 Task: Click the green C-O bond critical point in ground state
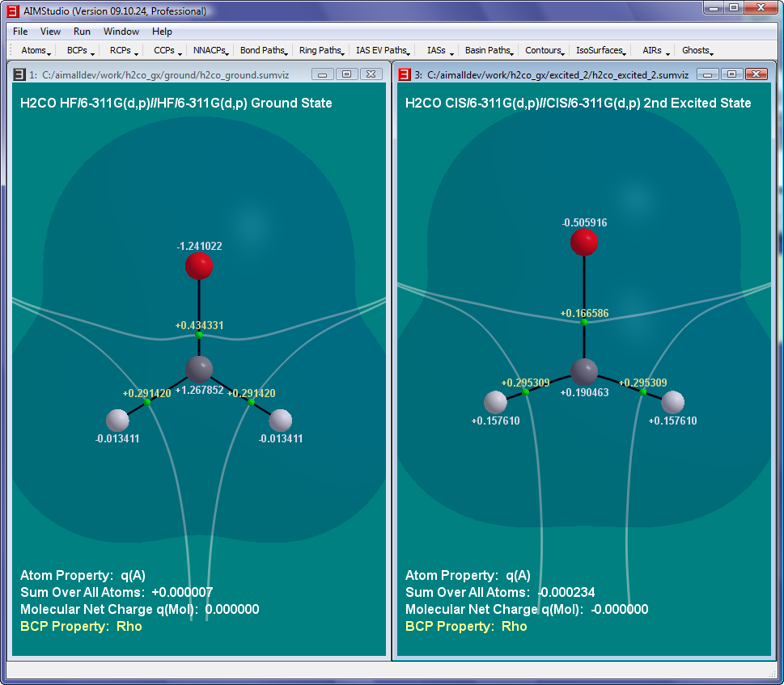tap(199, 335)
